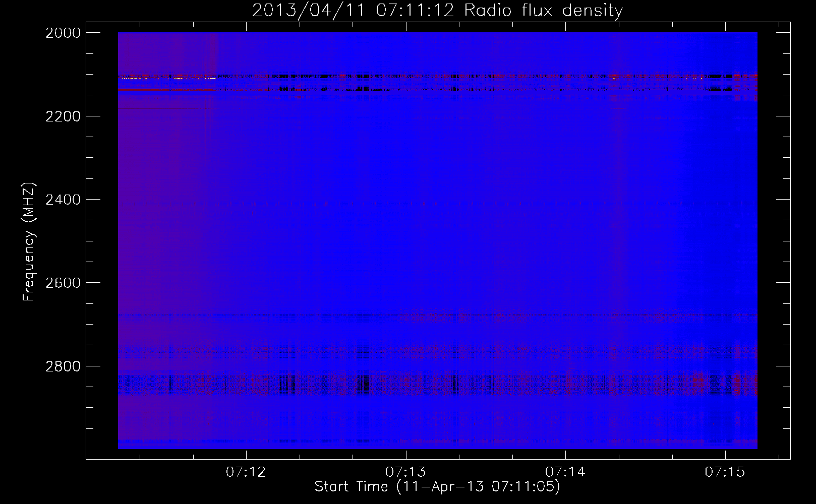Click the bright red emission line near 2130 MHz
Screen dimensions: 816x504
point(437,89)
